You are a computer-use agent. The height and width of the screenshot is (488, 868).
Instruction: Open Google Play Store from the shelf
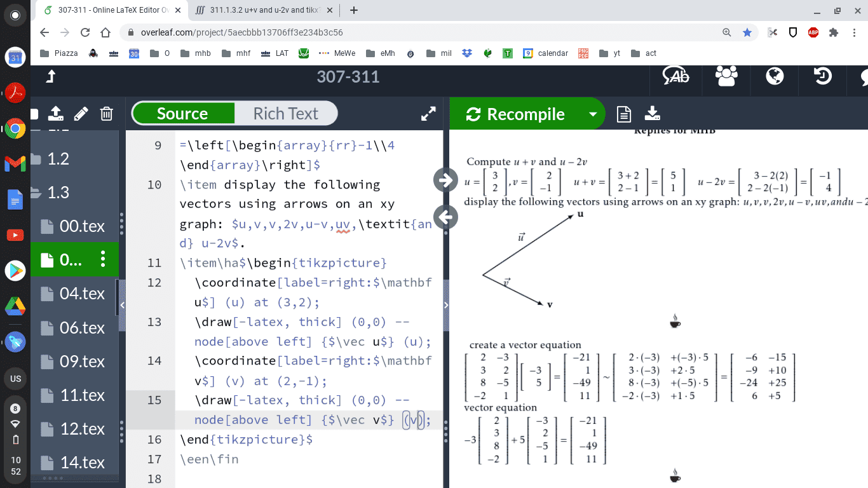pos(15,271)
